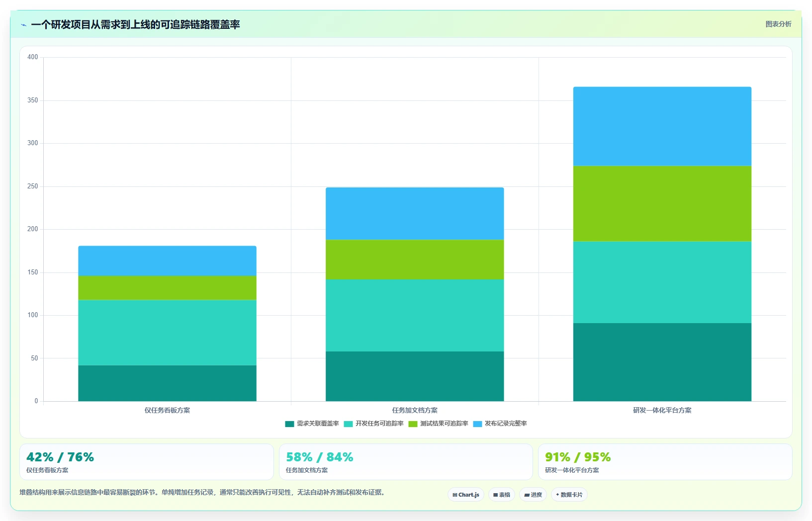The image size is (812, 521).
Task: Click the 任务加文档方案 x-axis label
Action: 415,410
